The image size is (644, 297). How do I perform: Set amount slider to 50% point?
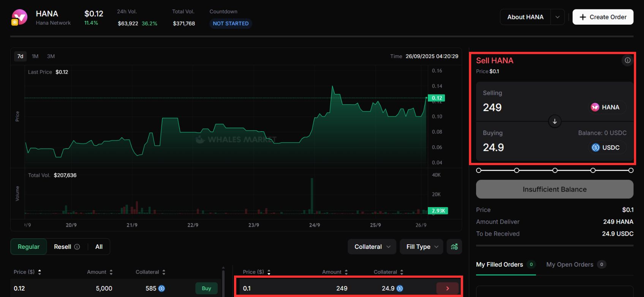[555, 171]
